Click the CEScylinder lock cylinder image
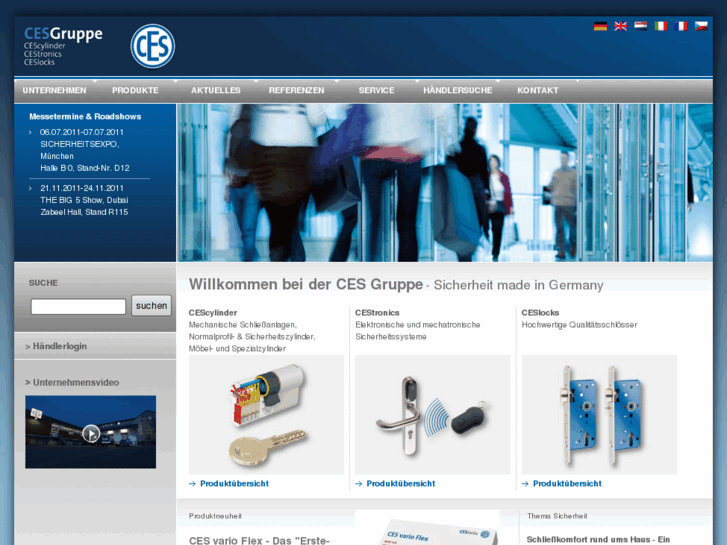This screenshot has width=727, height=545. tap(266, 415)
